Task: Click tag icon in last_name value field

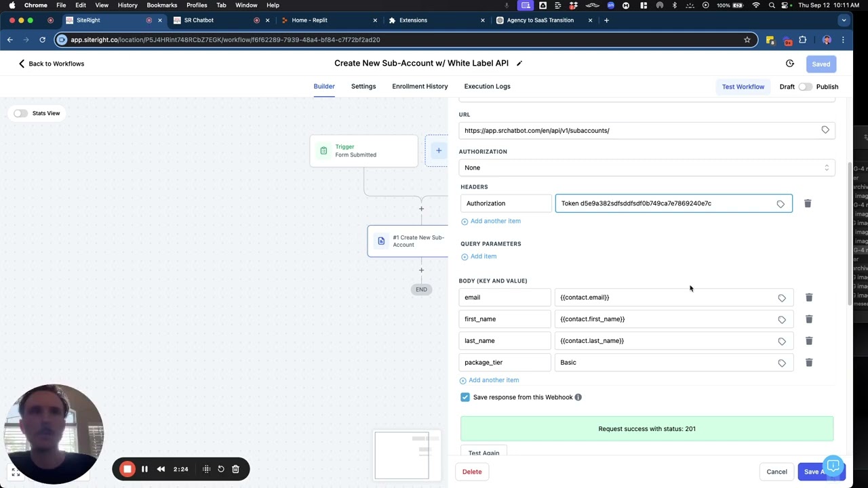Action: (x=782, y=342)
